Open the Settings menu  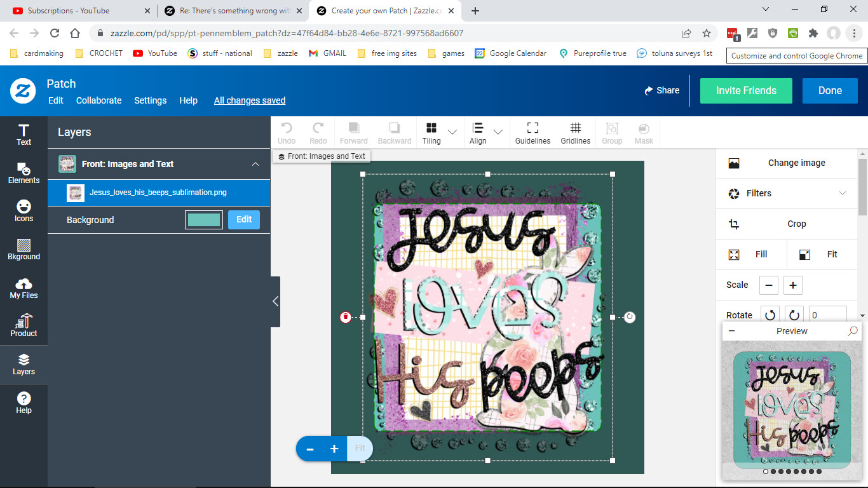tap(150, 100)
